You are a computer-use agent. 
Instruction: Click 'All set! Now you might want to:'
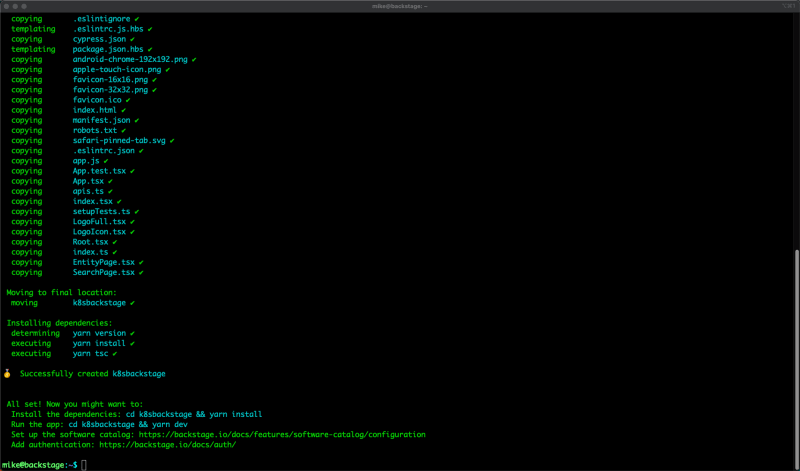[x=75, y=404]
